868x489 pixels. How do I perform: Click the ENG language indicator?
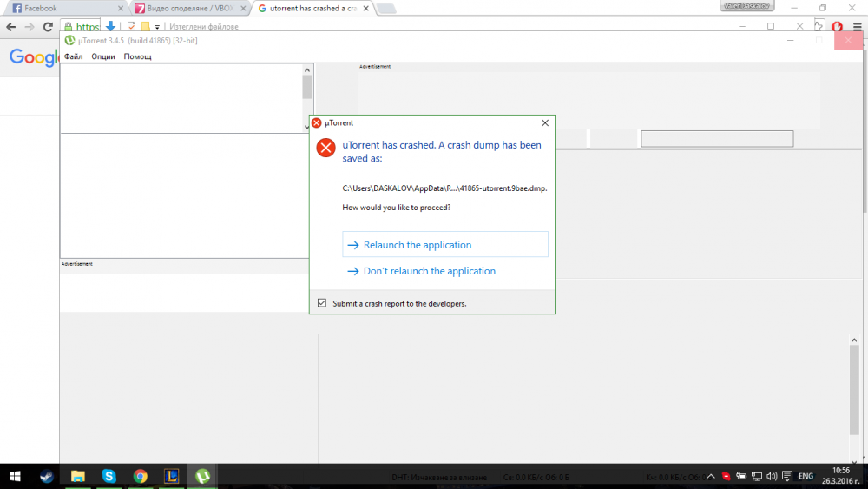806,476
